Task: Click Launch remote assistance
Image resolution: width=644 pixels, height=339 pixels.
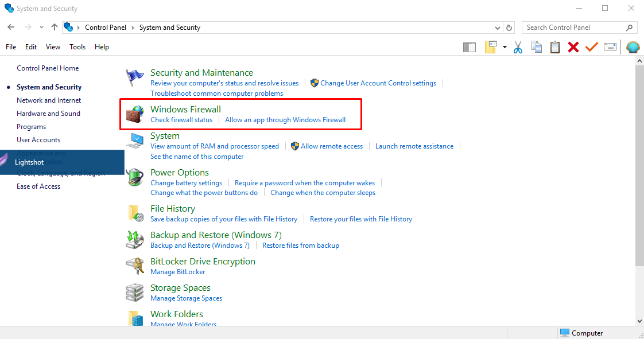Action: tap(414, 146)
